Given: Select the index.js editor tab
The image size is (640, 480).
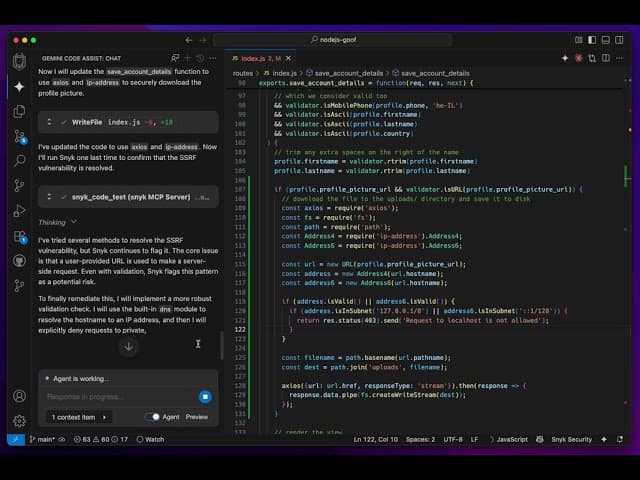Looking at the screenshot, I should (x=260, y=59).
